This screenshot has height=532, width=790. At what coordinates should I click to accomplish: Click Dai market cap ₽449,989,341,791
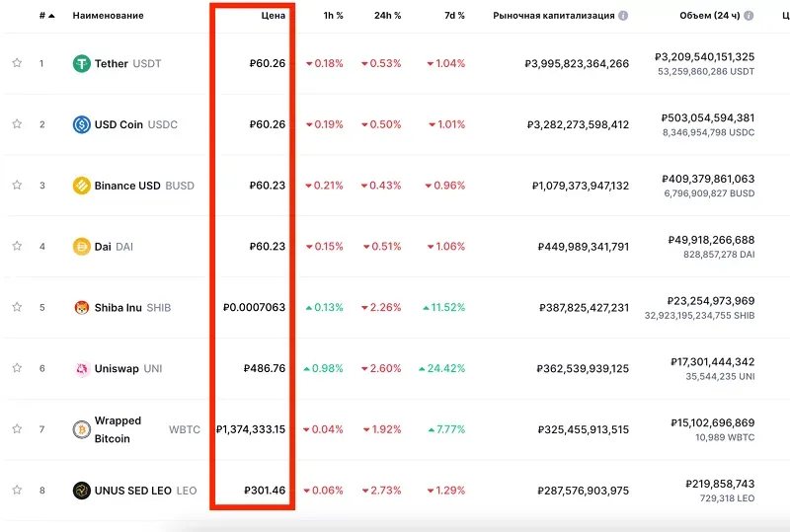tap(584, 247)
